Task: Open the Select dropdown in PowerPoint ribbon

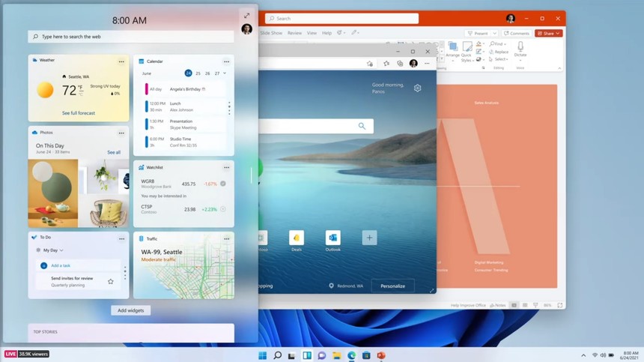Action: [x=499, y=59]
